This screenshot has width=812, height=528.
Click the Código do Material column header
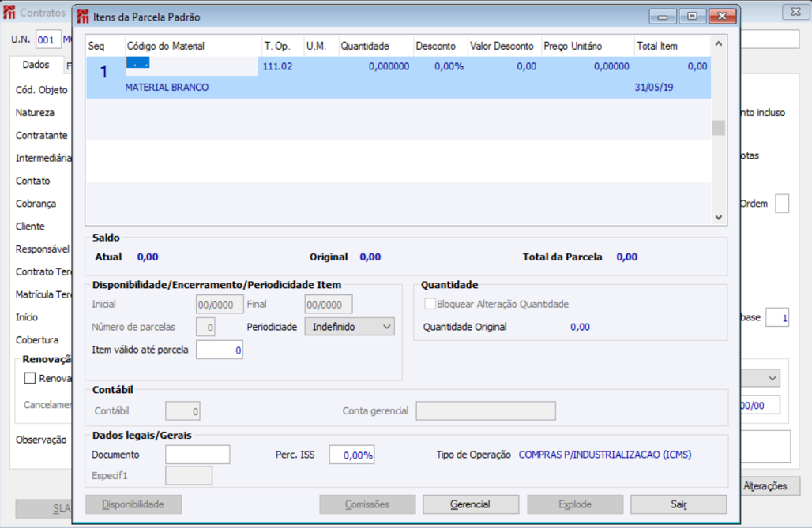(194, 46)
